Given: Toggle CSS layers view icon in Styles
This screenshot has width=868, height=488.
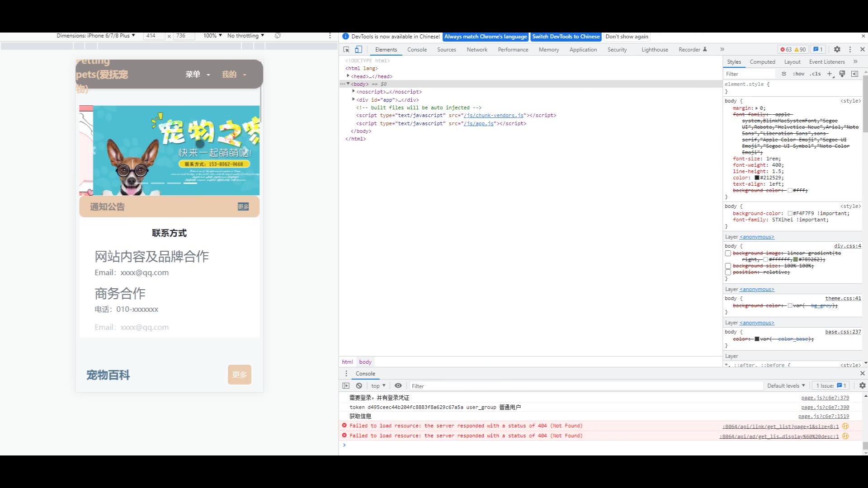Looking at the screenshot, I should coord(784,74).
